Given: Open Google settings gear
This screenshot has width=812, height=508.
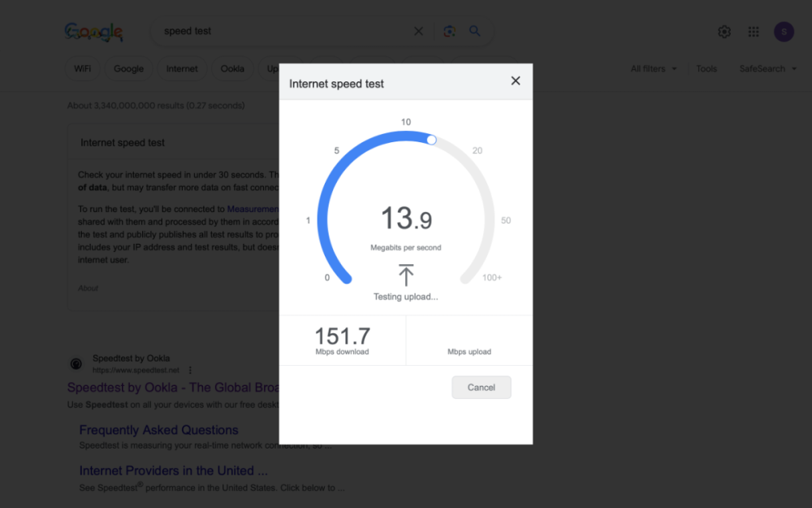Looking at the screenshot, I should coord(723,32).
